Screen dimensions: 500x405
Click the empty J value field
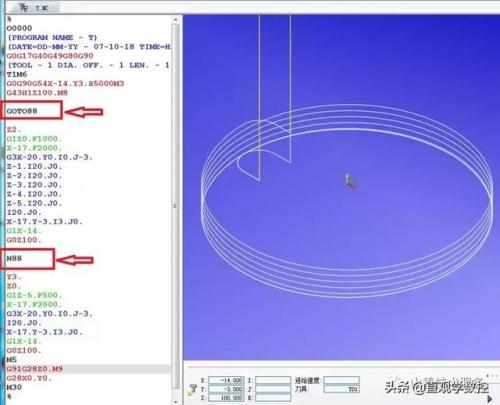tap(273, 389)
